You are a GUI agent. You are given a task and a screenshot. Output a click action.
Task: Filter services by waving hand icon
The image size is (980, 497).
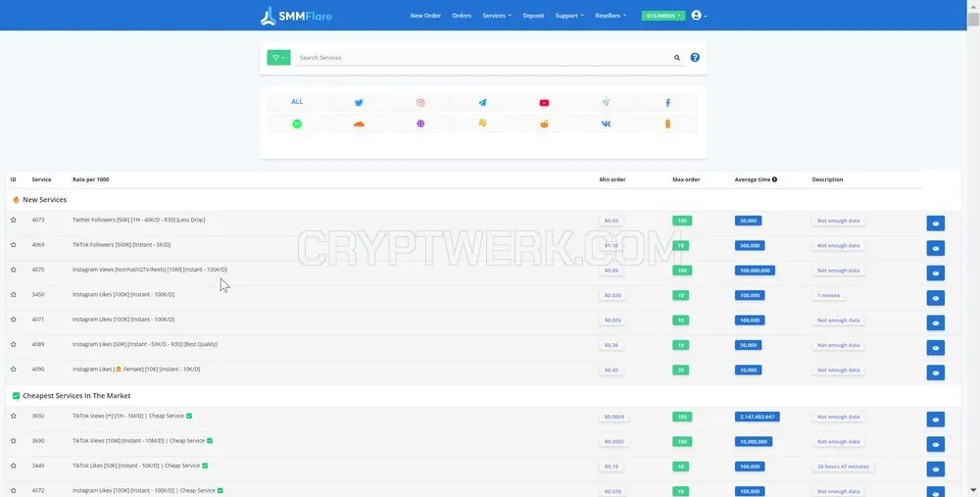482,124
